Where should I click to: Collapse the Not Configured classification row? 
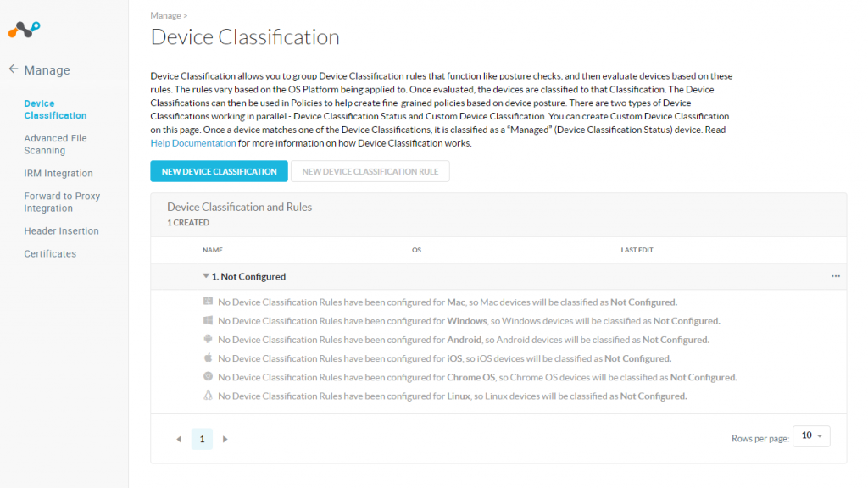click(205, 276)
